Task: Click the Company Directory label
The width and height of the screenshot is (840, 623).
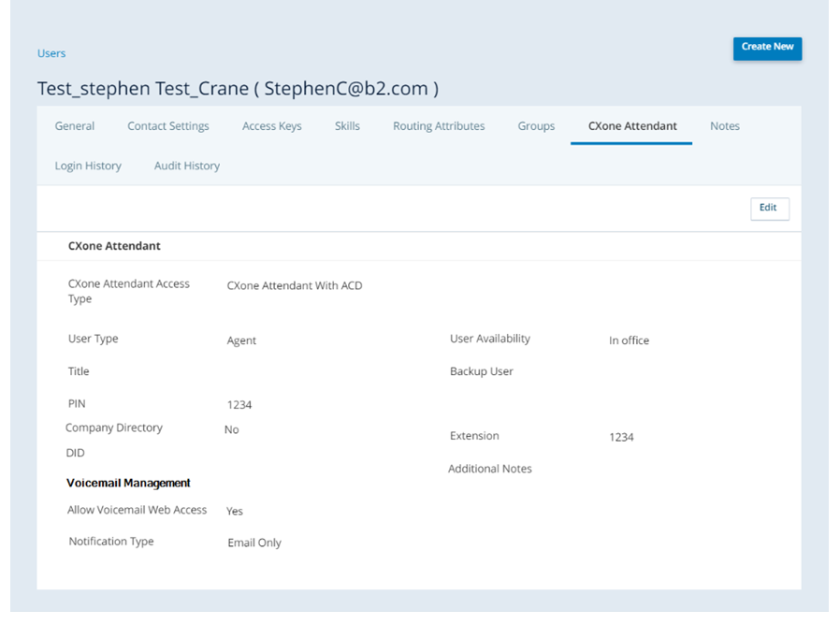Action: [x=114, y=428]
